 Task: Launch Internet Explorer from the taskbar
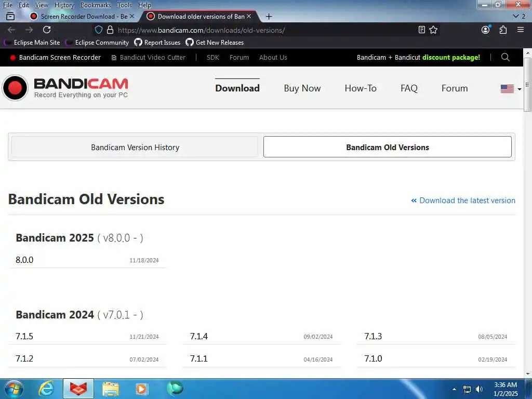pos(46,389)
